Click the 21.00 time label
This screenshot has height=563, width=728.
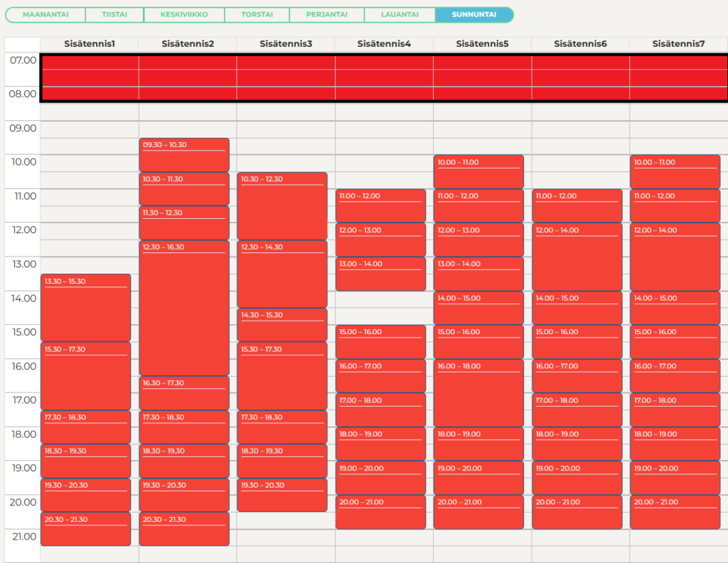coord(24,537)
